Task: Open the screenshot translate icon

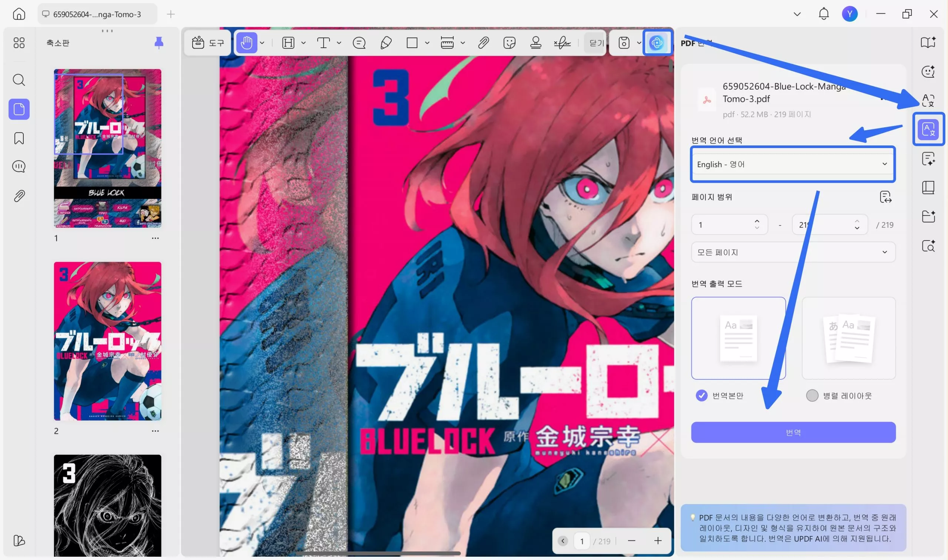Action: [x=928, y=100]
